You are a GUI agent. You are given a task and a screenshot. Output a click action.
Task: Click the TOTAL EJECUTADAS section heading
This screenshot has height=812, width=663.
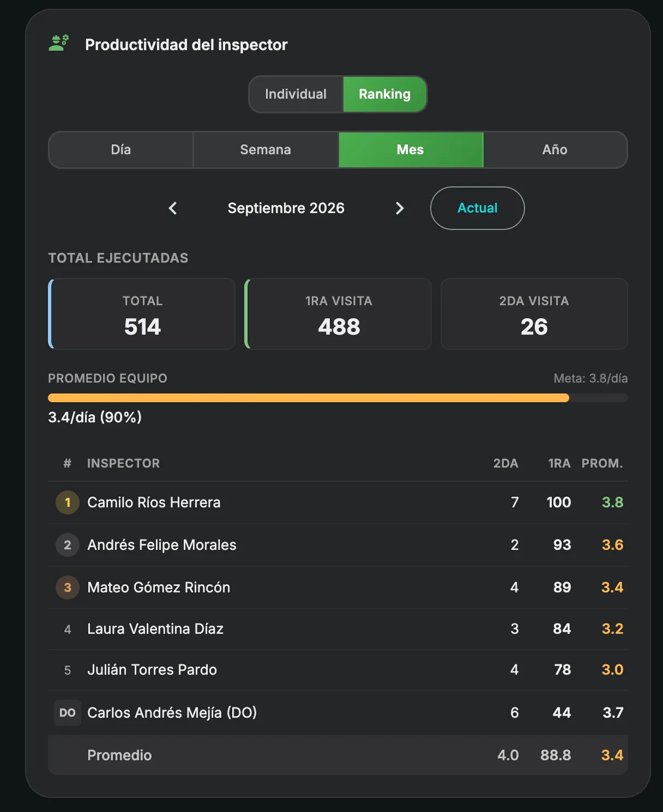pyautogui.click(x=118, y=258)
